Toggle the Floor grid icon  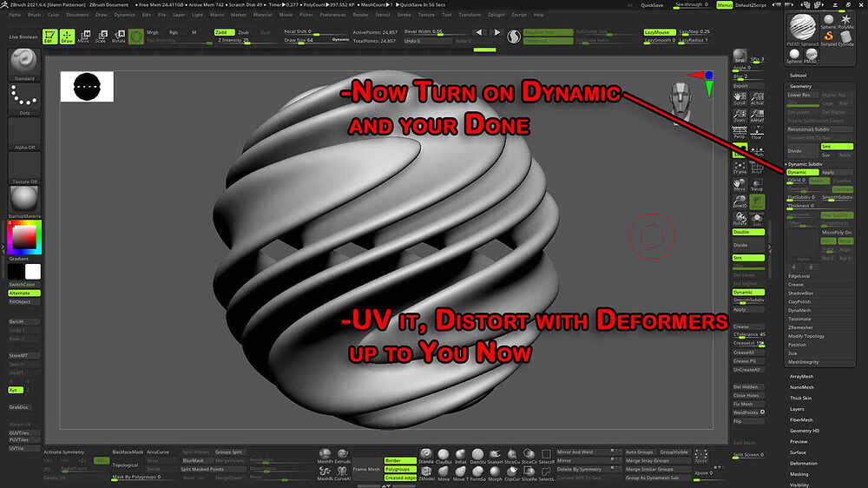point(757,132)
